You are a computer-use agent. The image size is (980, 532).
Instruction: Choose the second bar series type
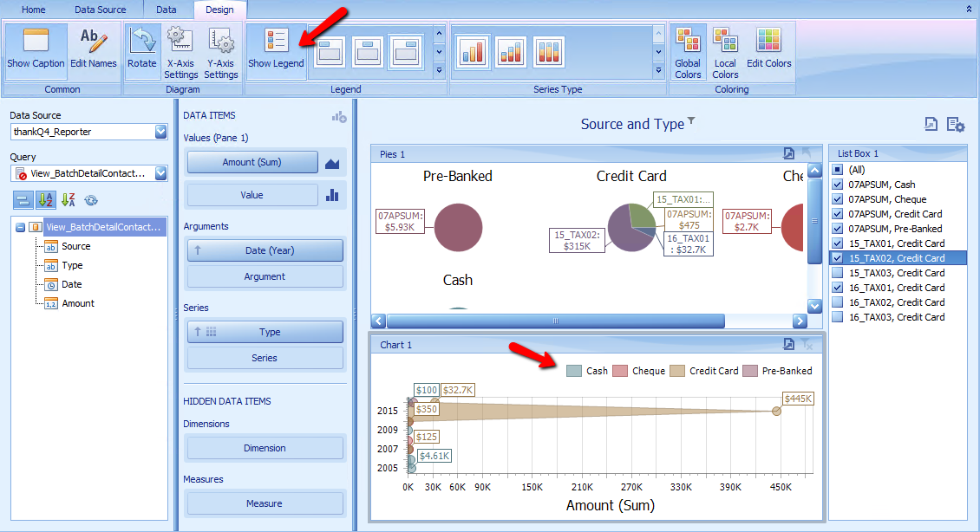click(511, 52)
